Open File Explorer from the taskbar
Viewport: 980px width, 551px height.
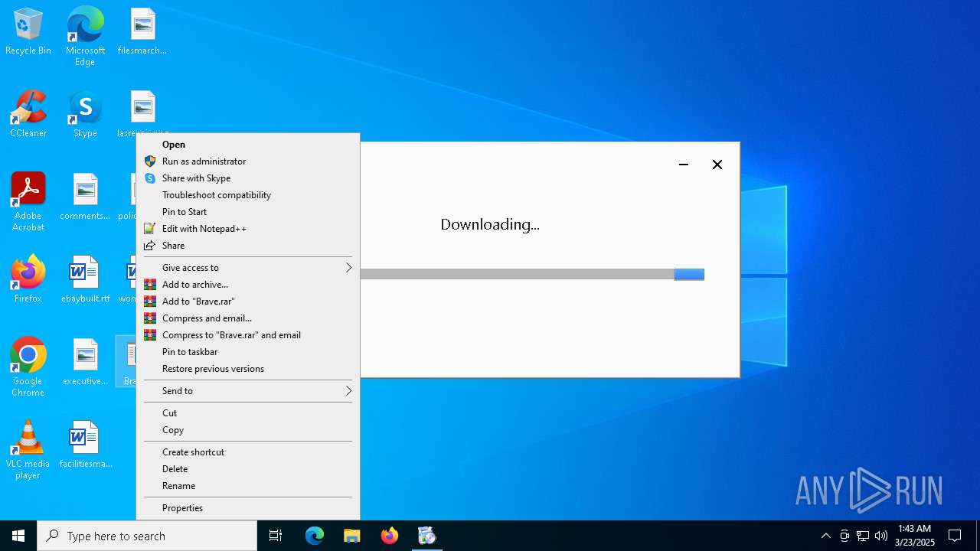352,536
